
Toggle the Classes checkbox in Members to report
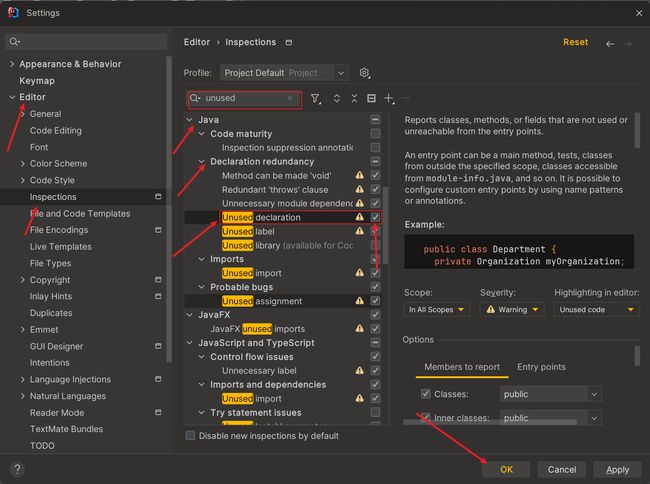point(426,394)
